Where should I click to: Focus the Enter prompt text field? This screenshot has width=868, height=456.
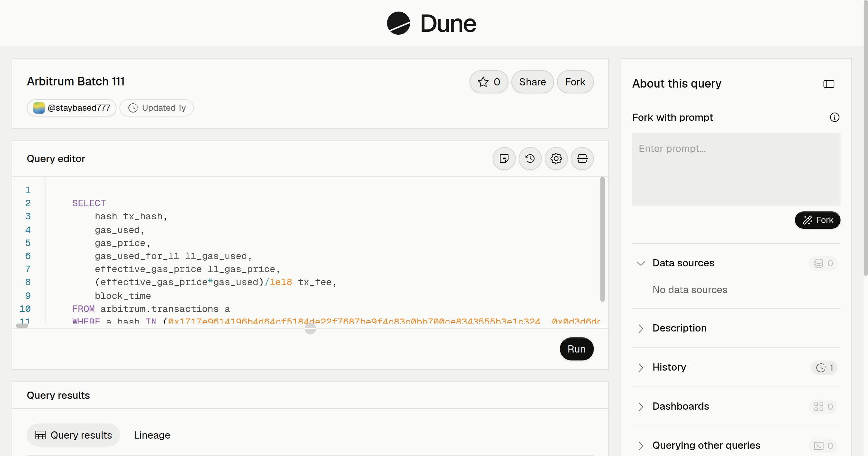point(736,169)
